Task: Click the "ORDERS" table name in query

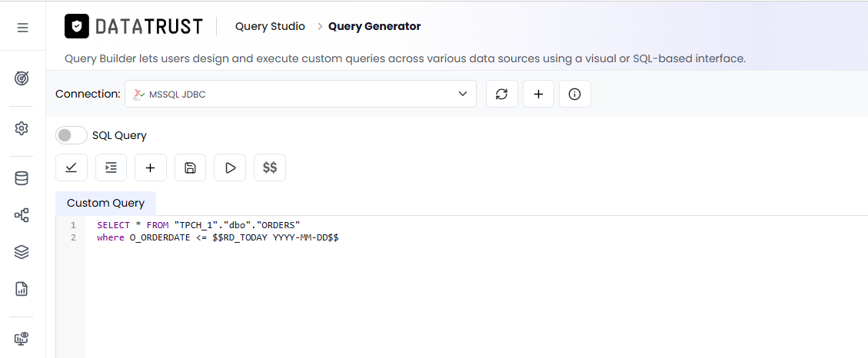Action: 277,225
